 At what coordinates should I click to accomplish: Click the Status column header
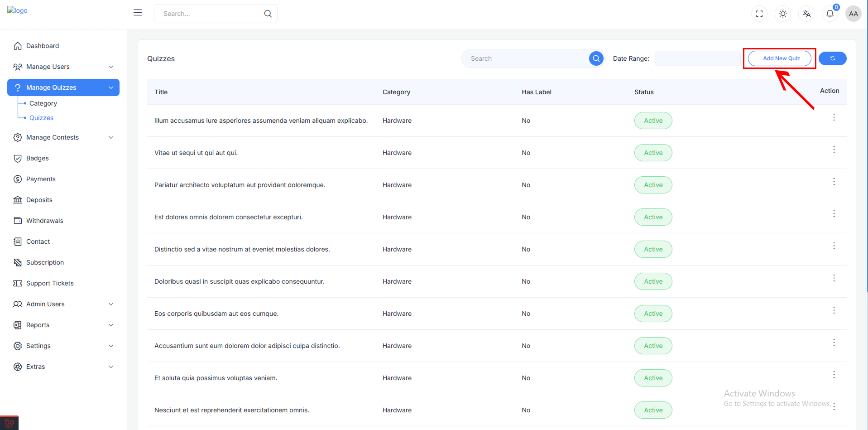click(x=644, y=92)
